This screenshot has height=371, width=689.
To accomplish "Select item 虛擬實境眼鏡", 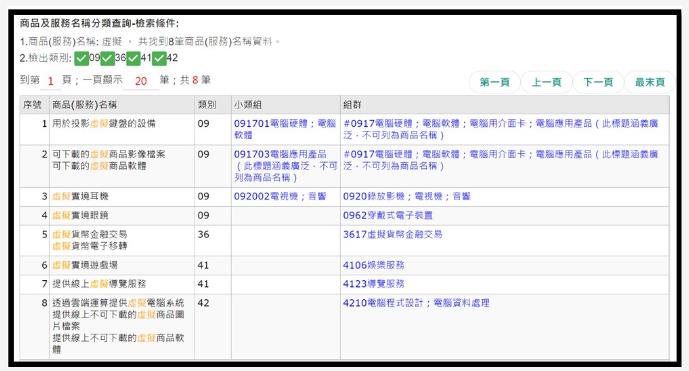I will 80,215.
